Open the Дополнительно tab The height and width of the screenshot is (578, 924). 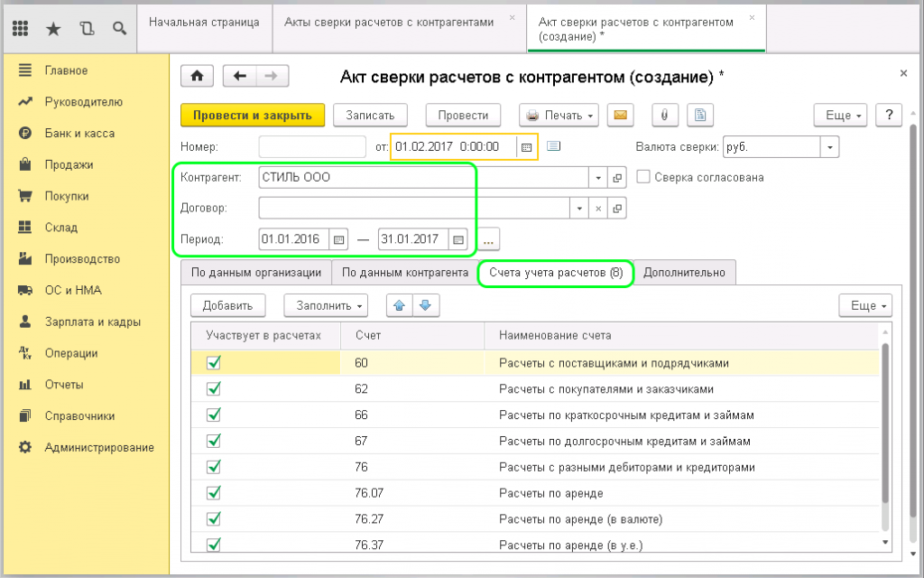[x=685, y=272]
